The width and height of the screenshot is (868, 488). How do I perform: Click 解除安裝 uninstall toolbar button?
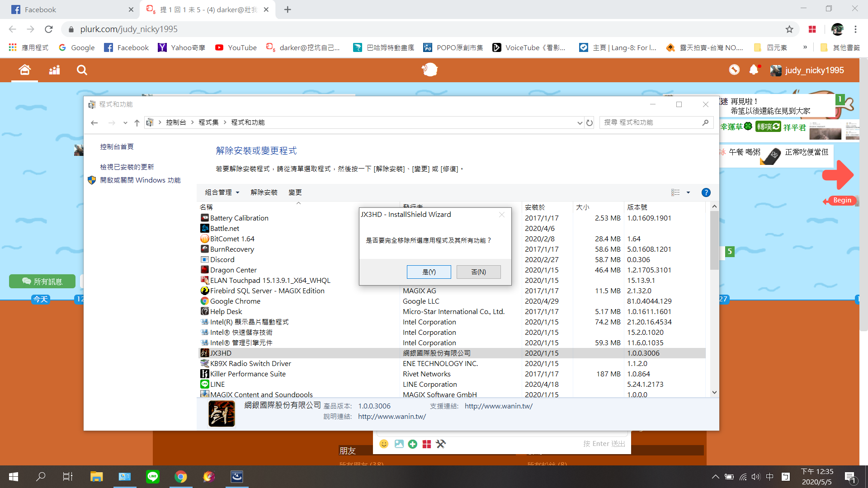click(264, 192)
